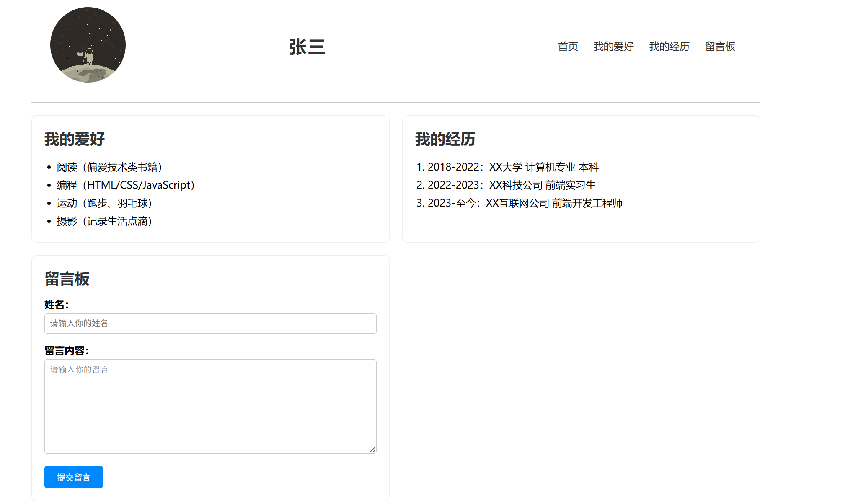Select 我的经历 in the top navigation
The width and height of the screenshot is (853, 504).
pyautogui.click(x=669, y=47)
